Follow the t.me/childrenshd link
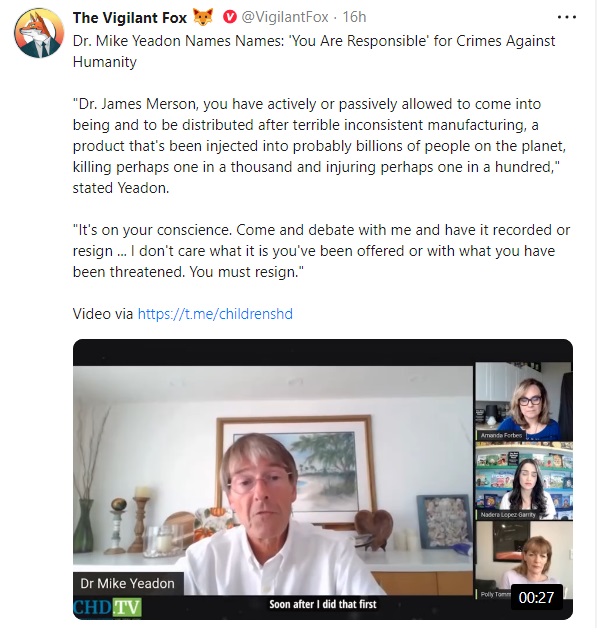This screenshot has height=637, width=597. pos(215,314)
